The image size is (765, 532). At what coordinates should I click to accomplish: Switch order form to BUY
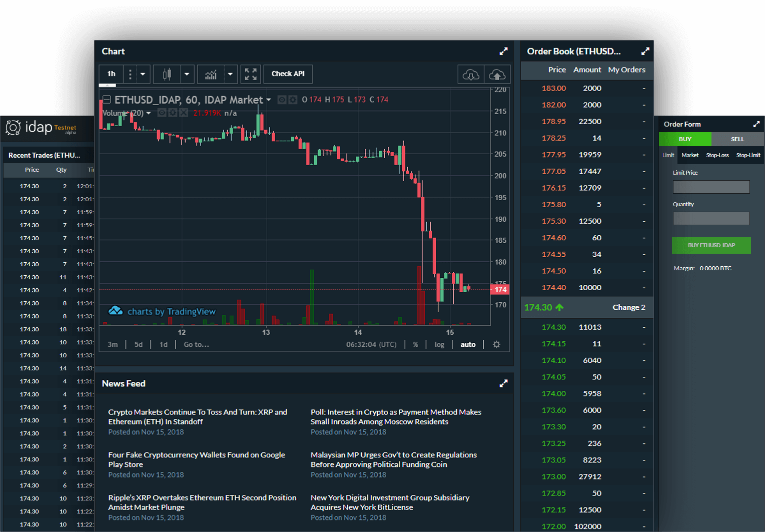pos(685,139)
